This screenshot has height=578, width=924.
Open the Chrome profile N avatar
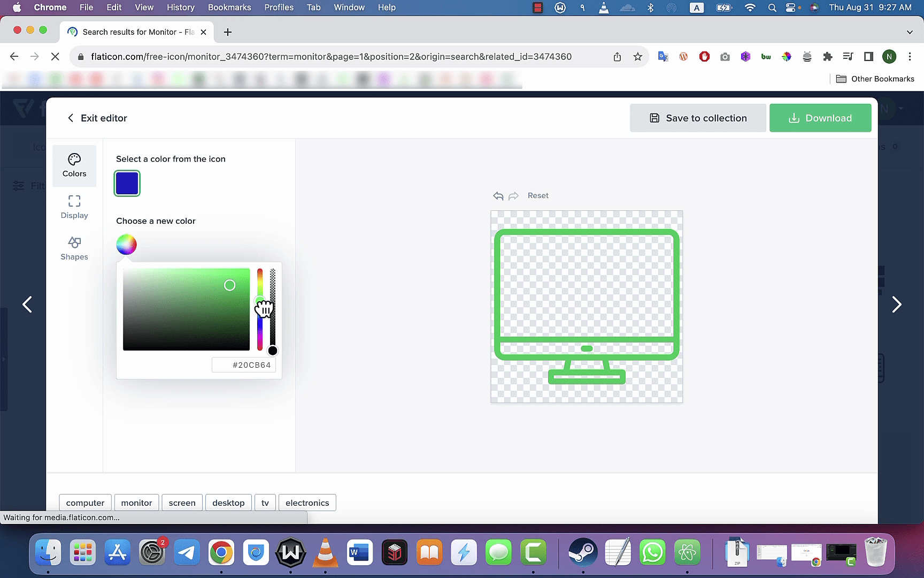tap(889, 56)
